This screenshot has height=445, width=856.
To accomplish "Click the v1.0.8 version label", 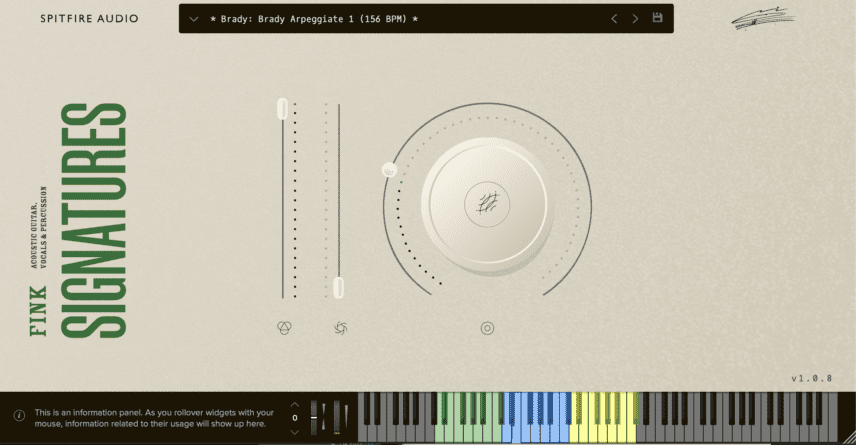I will pos(812,378).
